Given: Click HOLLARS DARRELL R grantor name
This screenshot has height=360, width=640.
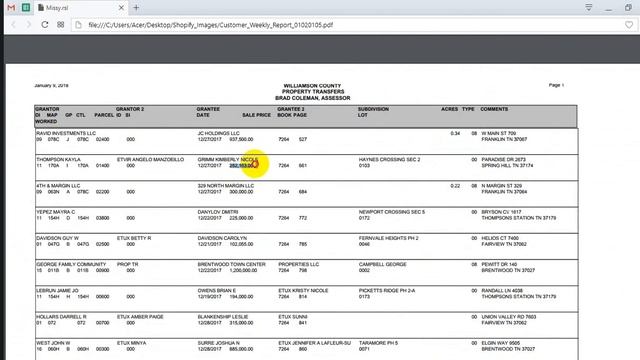Looking at the screenshot, I should click(61, 317).
